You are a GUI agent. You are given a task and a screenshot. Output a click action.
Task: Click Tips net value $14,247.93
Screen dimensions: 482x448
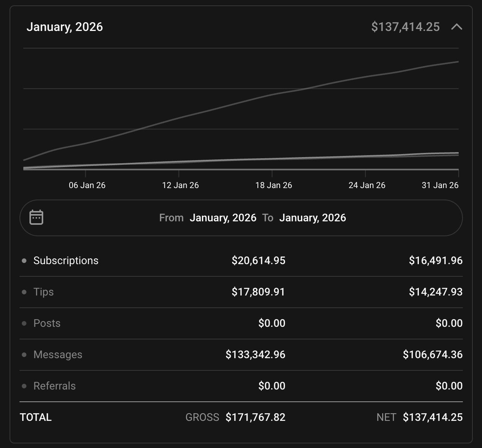(436, 292)
